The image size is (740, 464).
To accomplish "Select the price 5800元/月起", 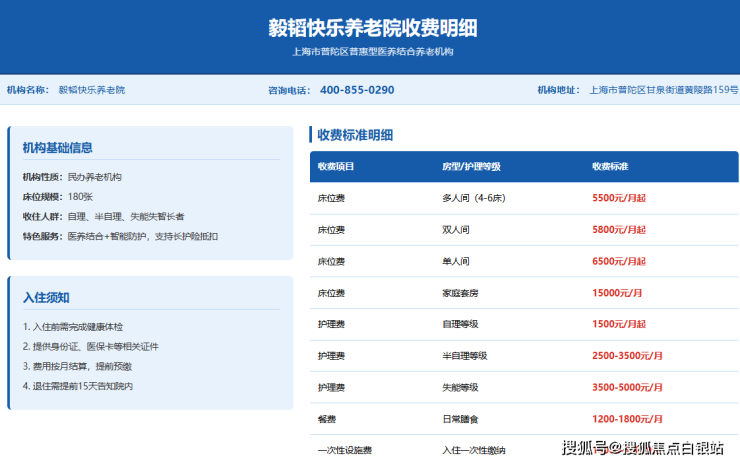I will tap(619, 230).
